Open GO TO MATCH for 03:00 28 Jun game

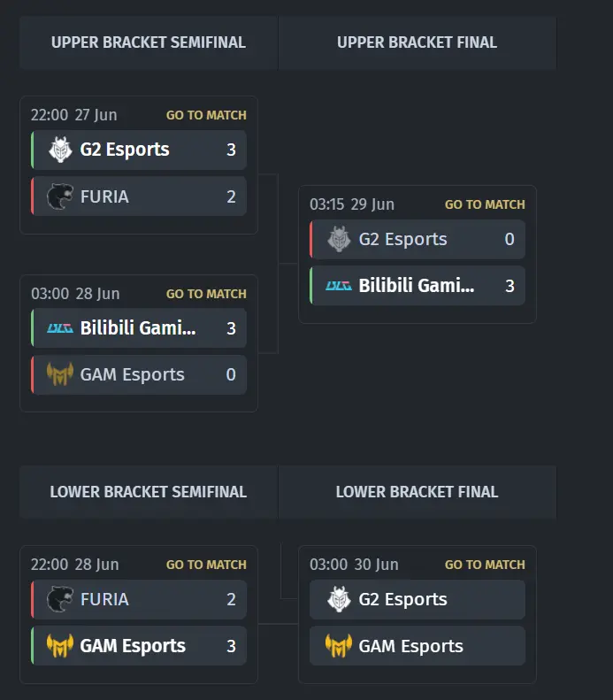(206, 294)
